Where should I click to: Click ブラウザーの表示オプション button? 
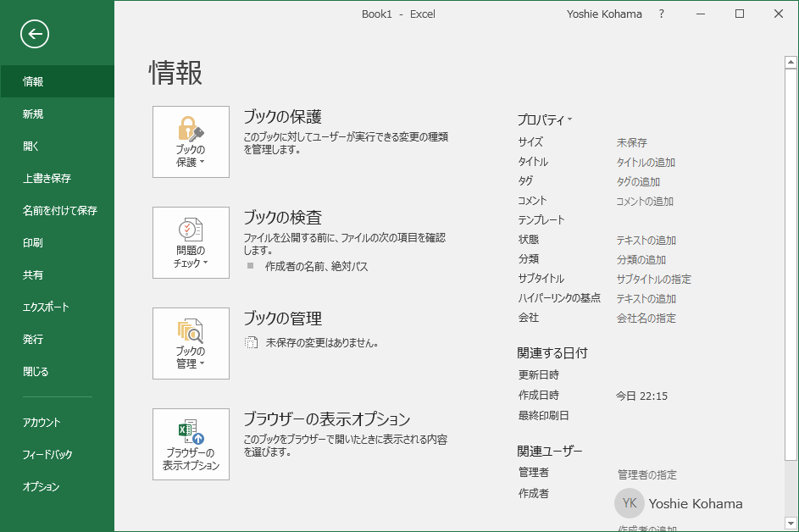coord(191,445)
